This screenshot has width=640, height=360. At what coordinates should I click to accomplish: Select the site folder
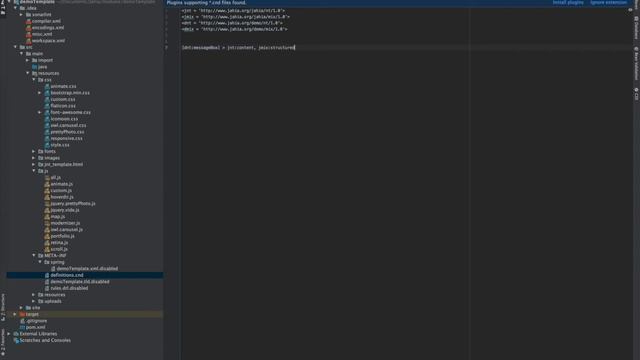click(x=36, y=308)
